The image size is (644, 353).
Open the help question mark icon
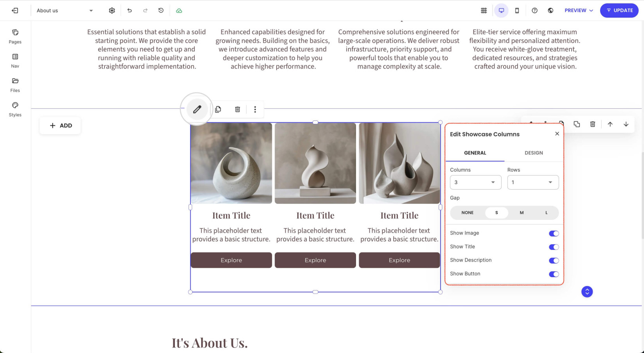pyautogui.click(x=534, y=11)
